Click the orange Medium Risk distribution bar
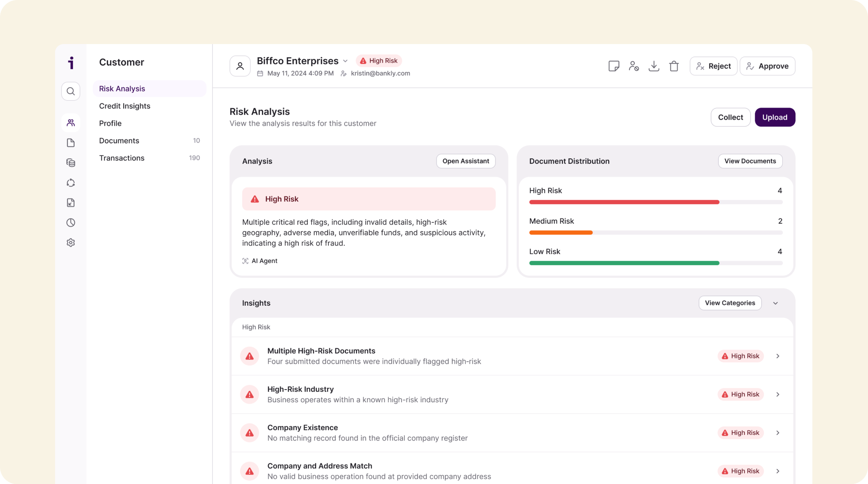 (561, 233)
